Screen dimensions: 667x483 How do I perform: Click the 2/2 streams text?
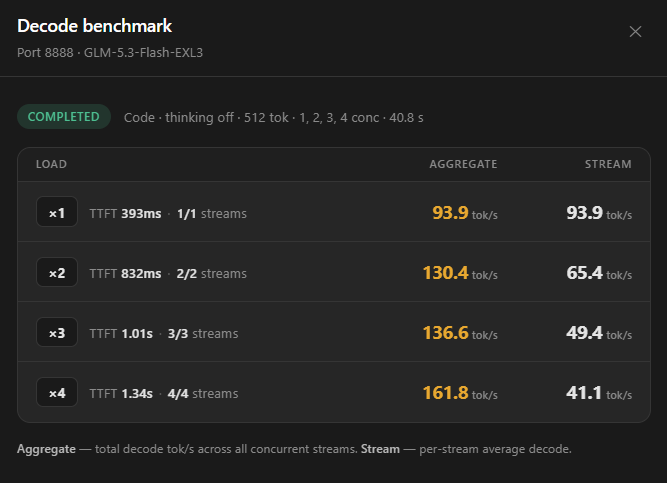pyautogui.click(x=212, y=274)
